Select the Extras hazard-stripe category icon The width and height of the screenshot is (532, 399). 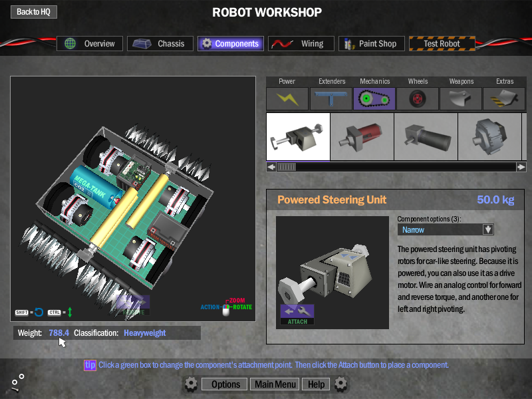tap(504, 98)
